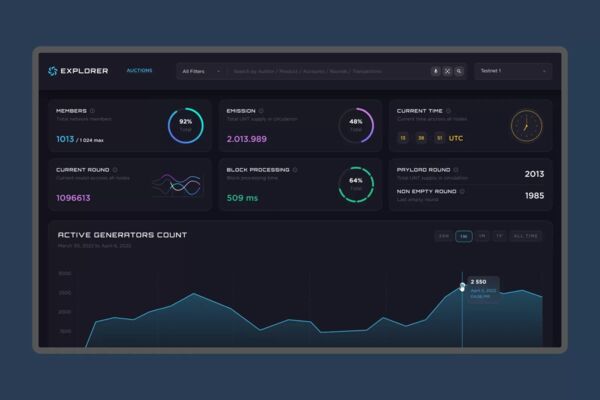Click the 48% emission progress ring
Image resolution: width=600 pixels, height=400 pixels.
pyautogui.click(x=356, y=126)
